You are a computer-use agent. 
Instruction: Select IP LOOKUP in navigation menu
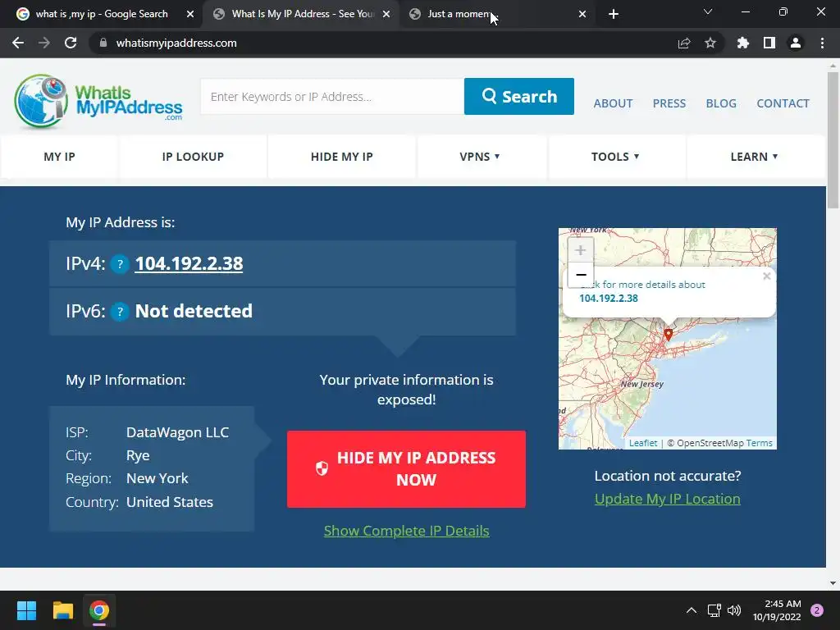point(193,157)
